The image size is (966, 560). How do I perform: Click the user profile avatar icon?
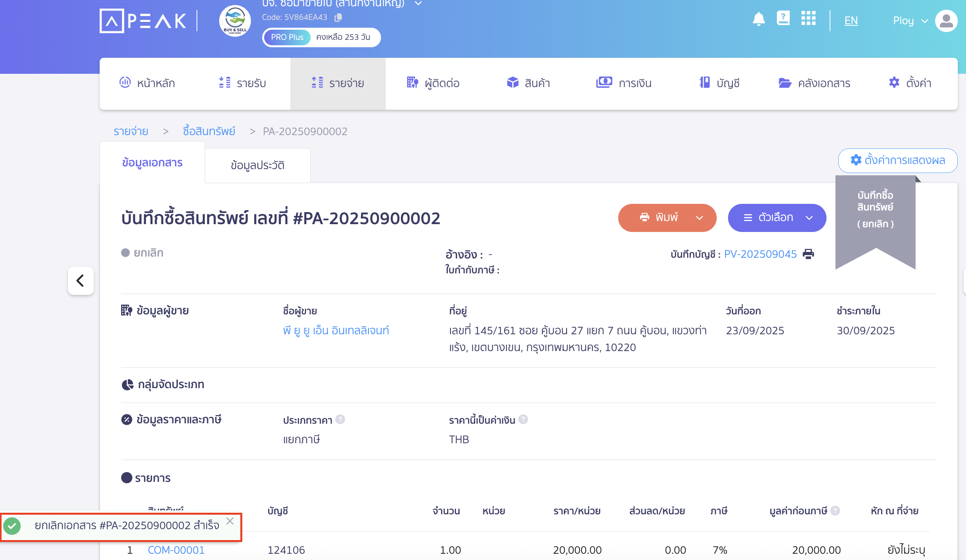[x=946, y=21]
